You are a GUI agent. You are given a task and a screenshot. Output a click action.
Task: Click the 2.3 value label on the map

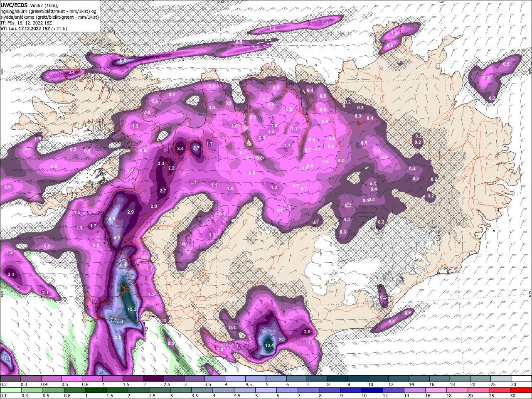click(x=161, y=164)
